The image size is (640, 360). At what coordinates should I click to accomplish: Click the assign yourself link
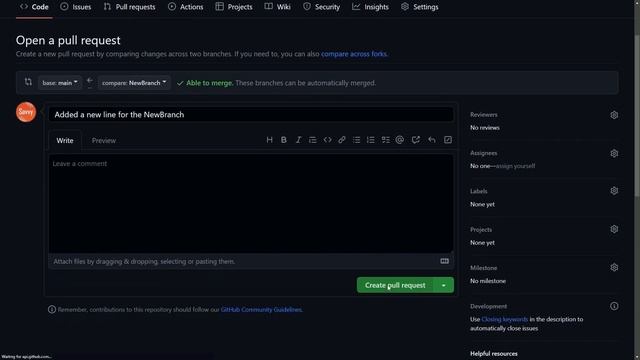pyautogui.click(x=515, y=166)
